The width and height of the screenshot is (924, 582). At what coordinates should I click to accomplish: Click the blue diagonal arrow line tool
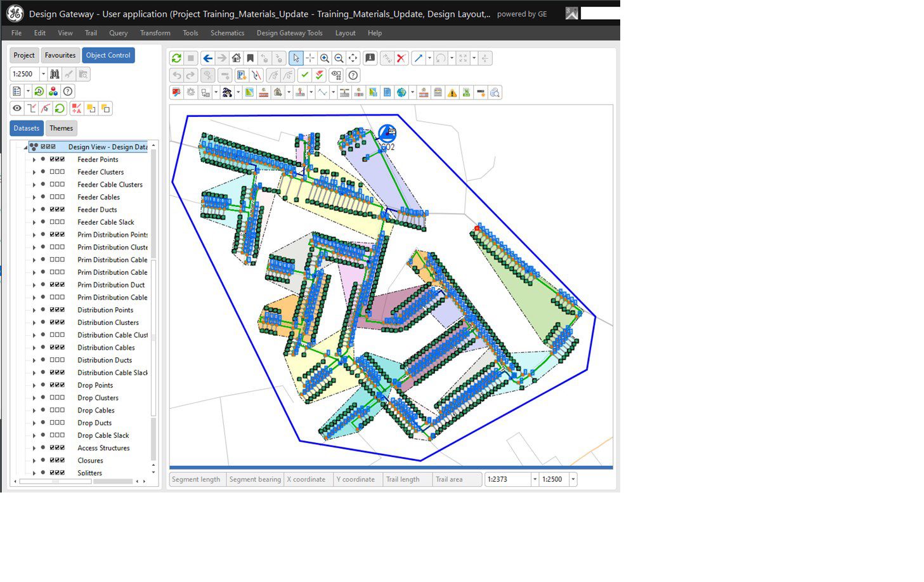(x=419, y=58)
